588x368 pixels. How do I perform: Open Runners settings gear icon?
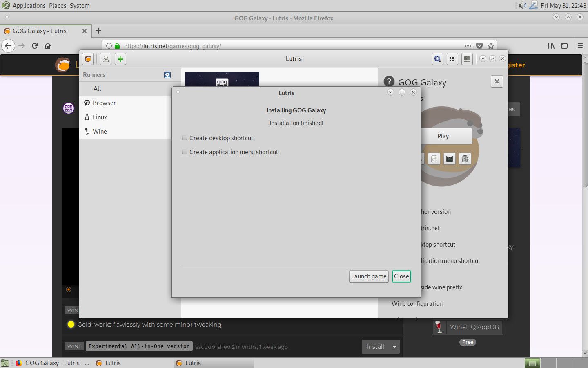167,75
